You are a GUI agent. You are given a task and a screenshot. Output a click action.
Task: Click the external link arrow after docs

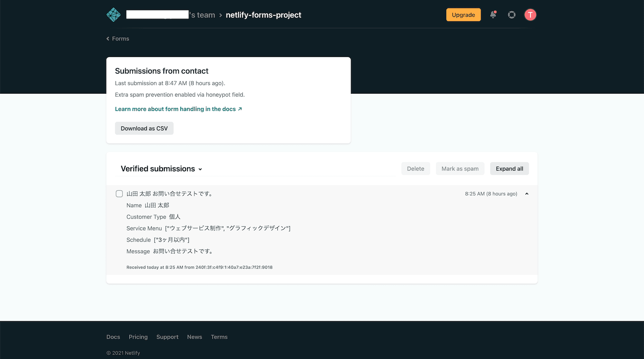(x=240, y=109)
